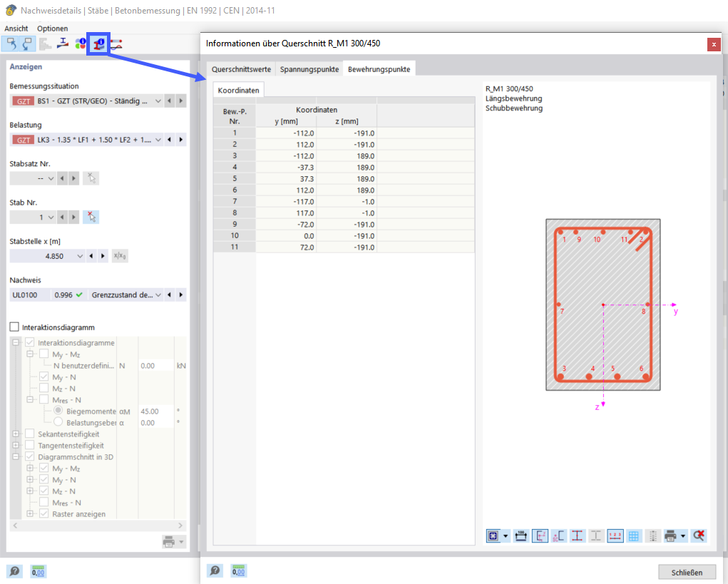Switch to the Querschnittswerte tab

coord(241,69)
